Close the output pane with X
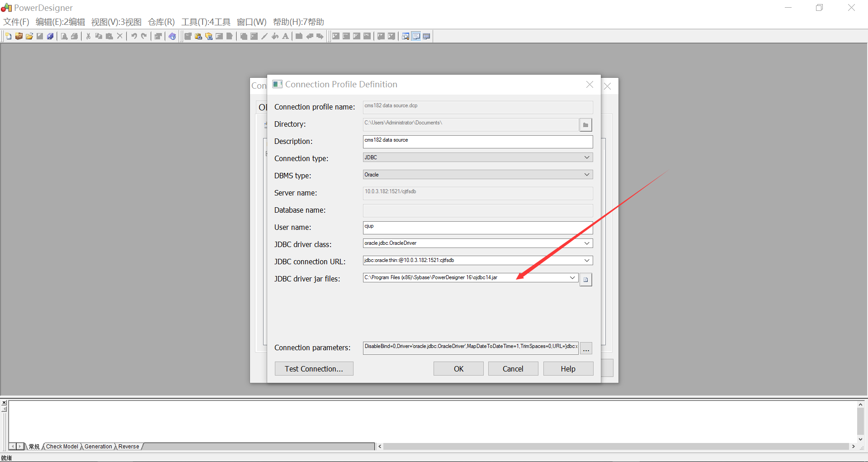Image resolution: width=868 pixels, height=462 pixels. 4,403
